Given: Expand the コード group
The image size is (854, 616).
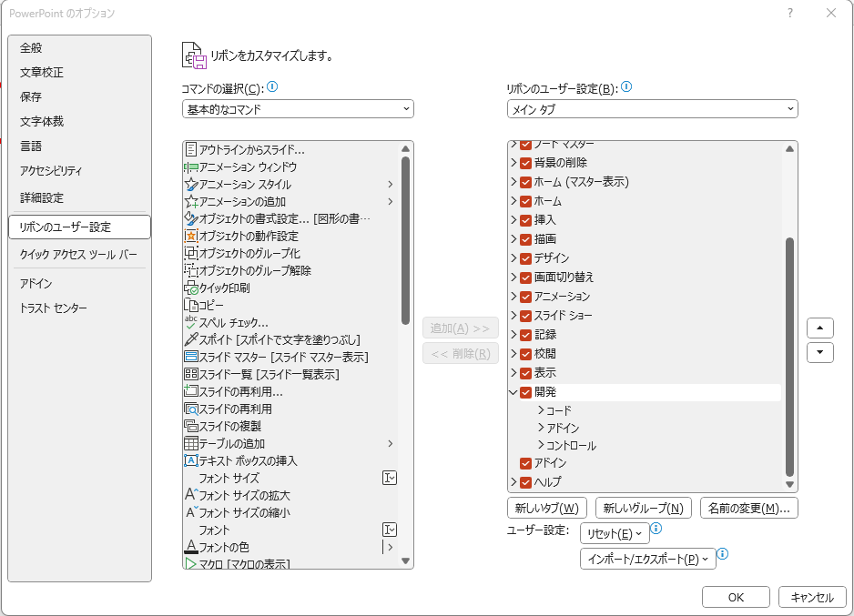Looking at the screenshot, I should (541, 410).
